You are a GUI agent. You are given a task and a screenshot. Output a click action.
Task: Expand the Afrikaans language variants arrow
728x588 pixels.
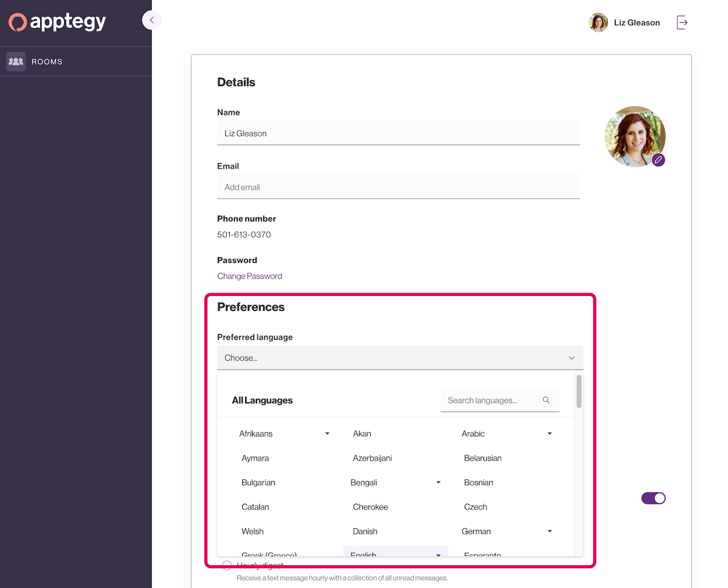tap(327, 434)
